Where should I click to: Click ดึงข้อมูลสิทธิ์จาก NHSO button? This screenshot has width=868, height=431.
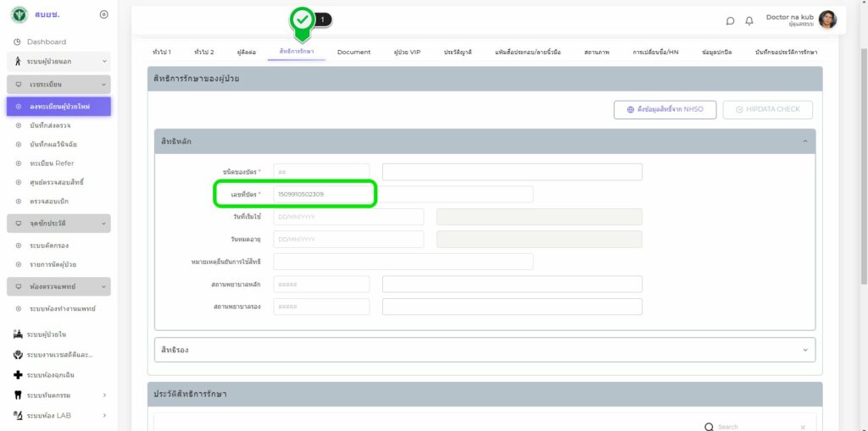pyautogui.click(x=665, y=109)
